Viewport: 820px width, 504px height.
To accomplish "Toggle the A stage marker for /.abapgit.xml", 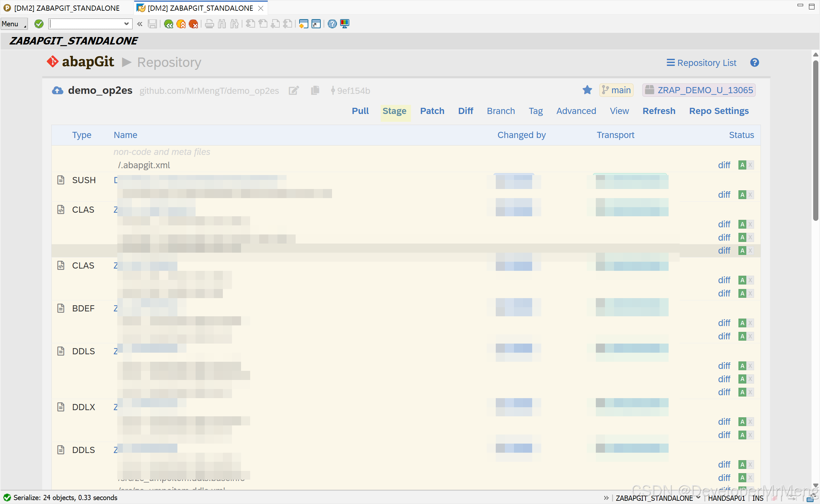I will pos(742,165).
